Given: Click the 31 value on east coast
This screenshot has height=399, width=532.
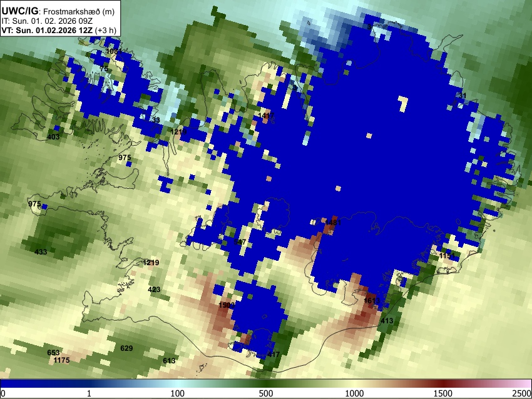Looking at the screenshot, I should (x=462, y=96).
